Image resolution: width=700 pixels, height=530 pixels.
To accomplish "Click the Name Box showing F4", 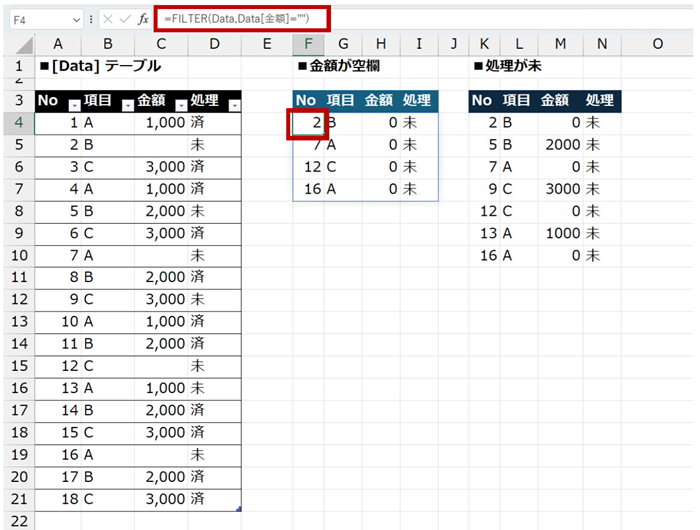I will click(x=38, y=19).
